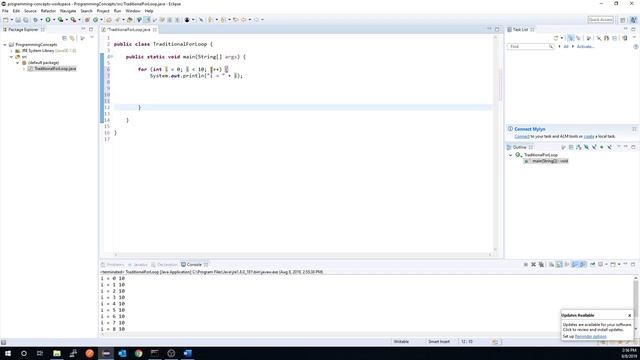Toggle Mark Occurrences in main toolbar
The width and height of the screenshot is (640, 360).
pos(139,20)
